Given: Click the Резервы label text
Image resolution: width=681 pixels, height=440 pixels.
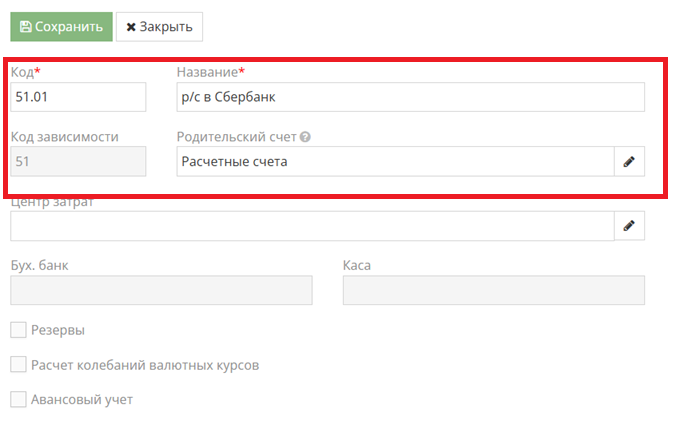Looking at the screenshot, I should point(58,331).
